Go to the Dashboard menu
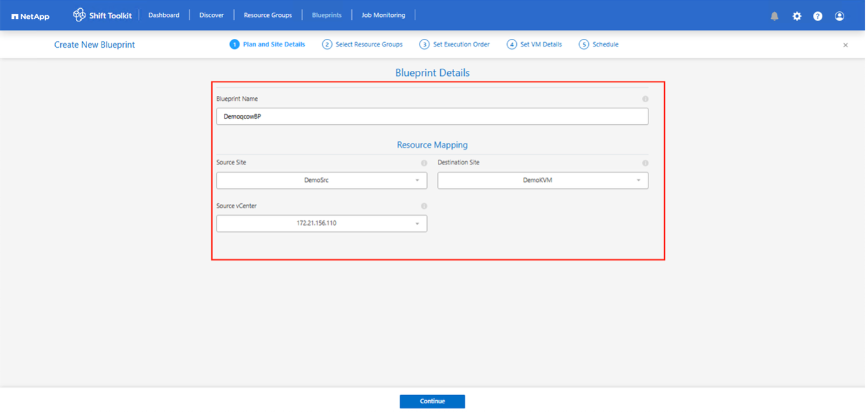The image size is (868, 414). pyautogui.click(x=164, y=15)
